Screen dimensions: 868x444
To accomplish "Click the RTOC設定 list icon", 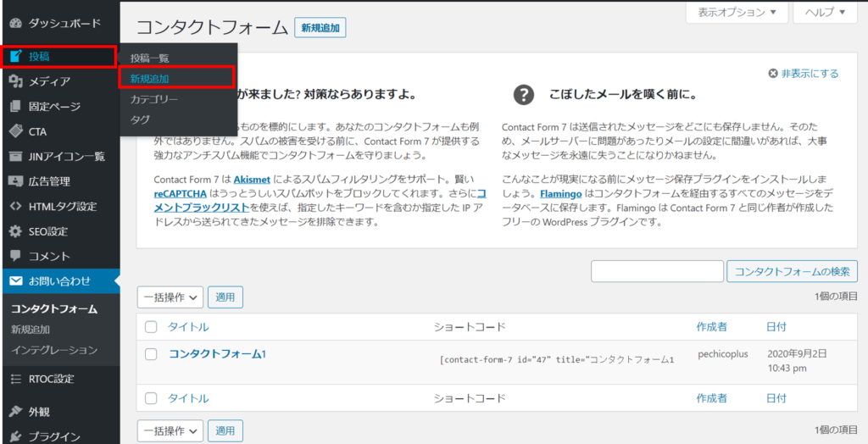I will point(15,380).
